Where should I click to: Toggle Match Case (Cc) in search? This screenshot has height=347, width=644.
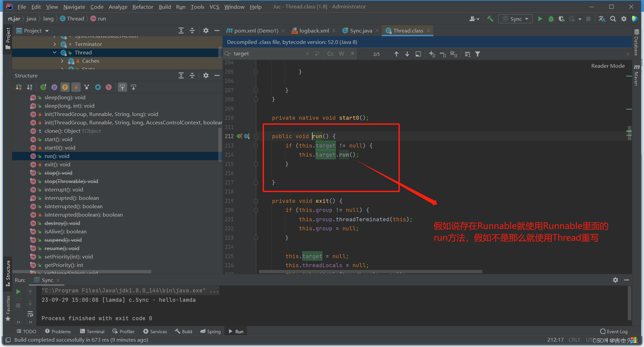point(330,54)
